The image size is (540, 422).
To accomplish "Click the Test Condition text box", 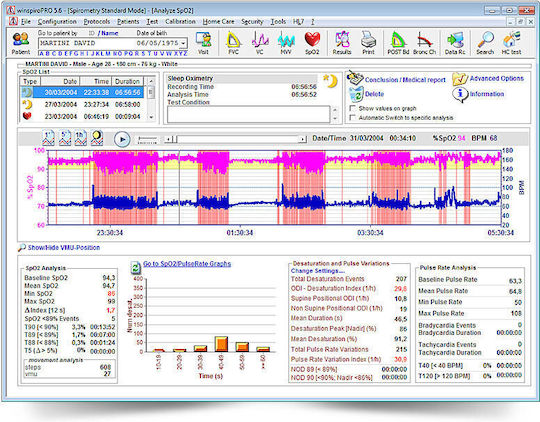I will click(x=248, y=114).
